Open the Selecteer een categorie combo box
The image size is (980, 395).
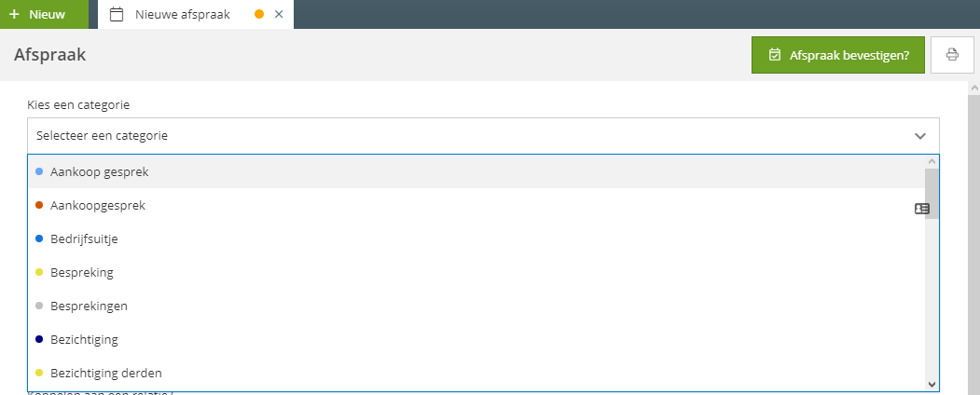pyautogui.click(x=483, y=135)
